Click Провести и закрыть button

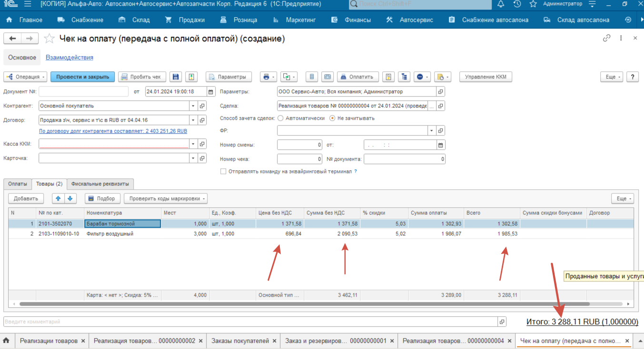coord(83,77)
